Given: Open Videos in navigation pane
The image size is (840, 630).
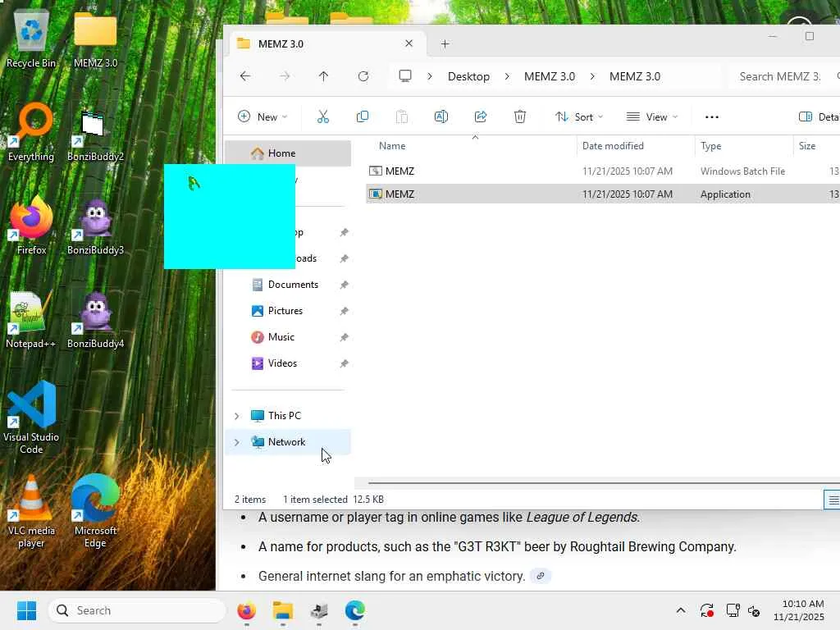Looking at the screenshot, I should tap(282, 363).
